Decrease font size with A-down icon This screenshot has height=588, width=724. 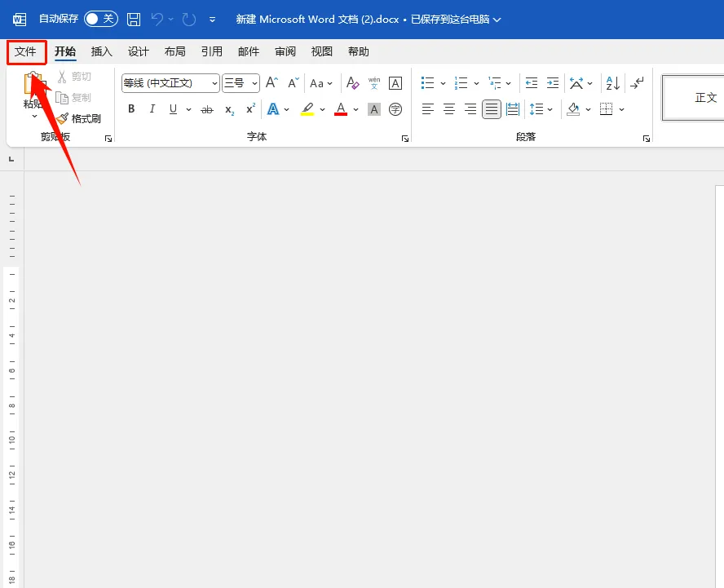pos(294,83)
